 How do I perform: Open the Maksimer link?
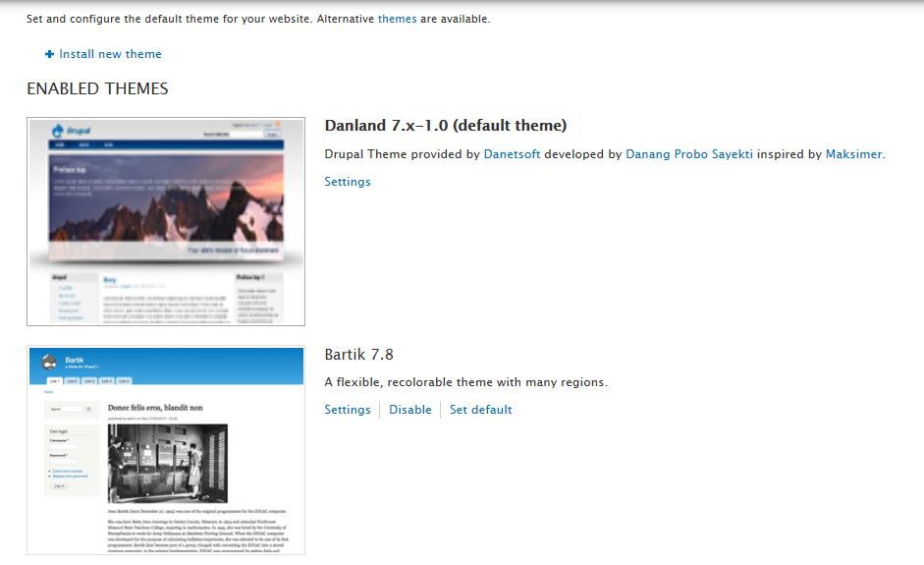point(854,154)
